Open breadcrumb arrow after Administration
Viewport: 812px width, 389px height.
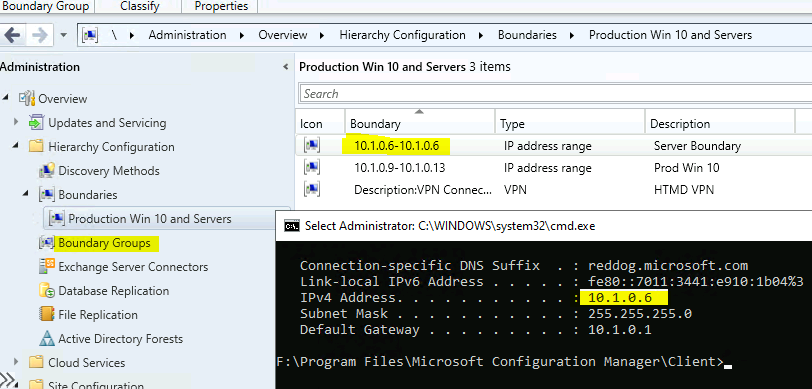242,35
